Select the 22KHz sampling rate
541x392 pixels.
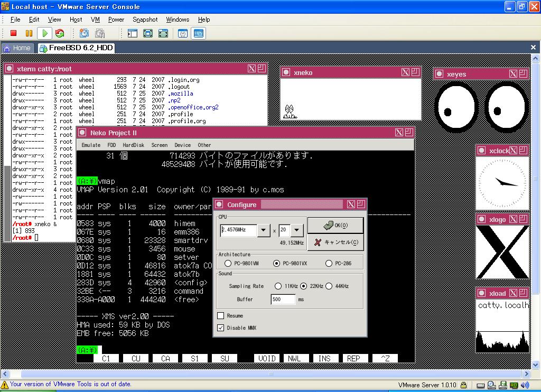[303, 286]
